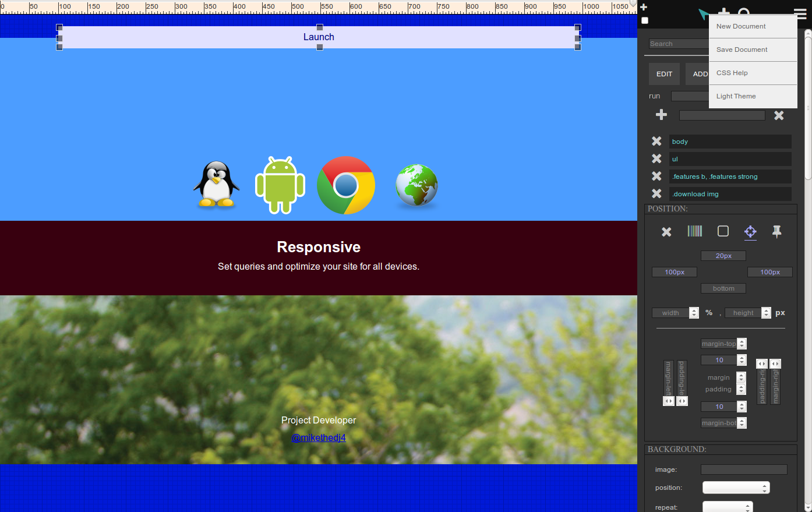Follow the @mikethedj4 link
Viewport: 812px width, 512px height.
pyautogui.click(x=318, y=438)
